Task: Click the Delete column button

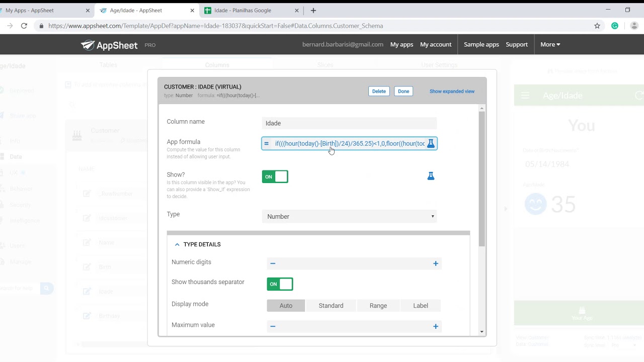Action: click(379, 91)
